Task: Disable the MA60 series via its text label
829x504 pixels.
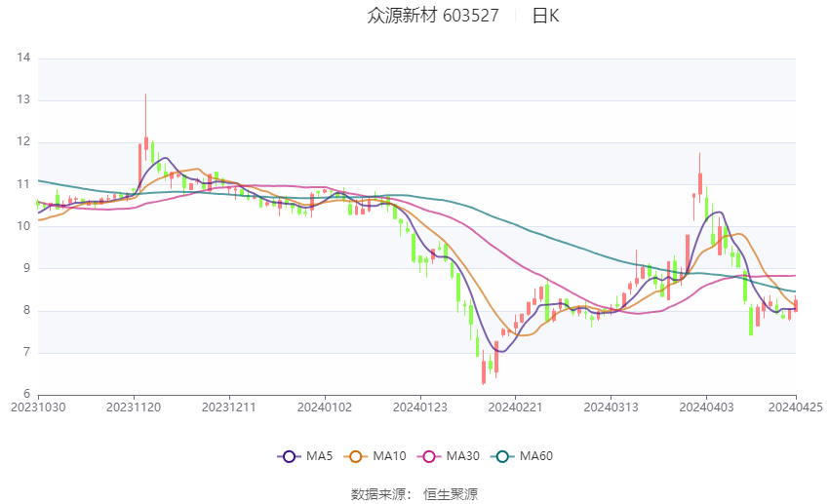Action: 536,455
